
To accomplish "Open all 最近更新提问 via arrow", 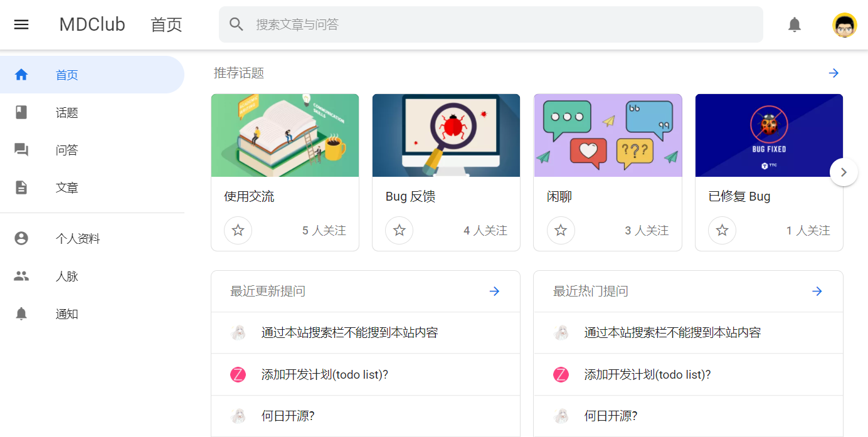I will [494, 291].
